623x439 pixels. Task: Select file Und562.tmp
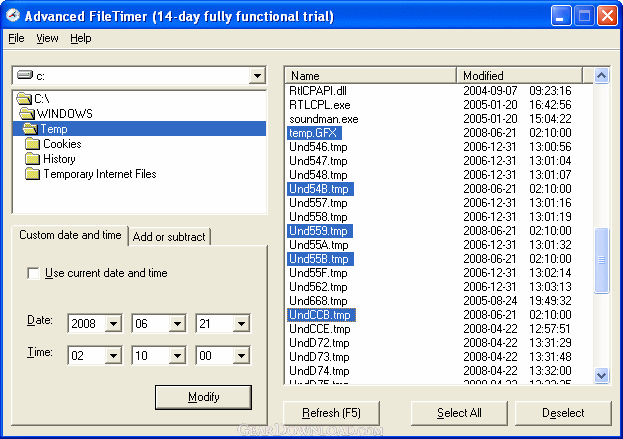click(318, 287)
